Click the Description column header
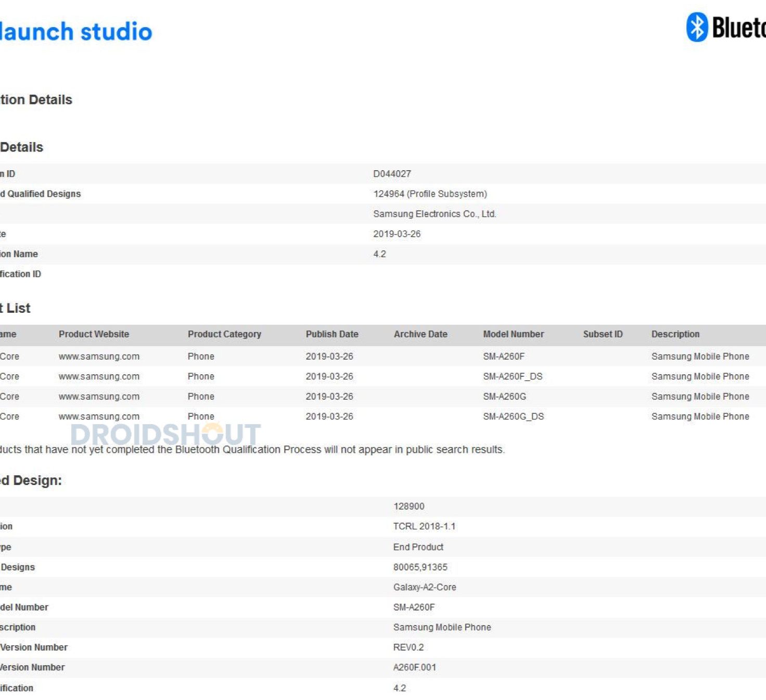 pos(675,334)
